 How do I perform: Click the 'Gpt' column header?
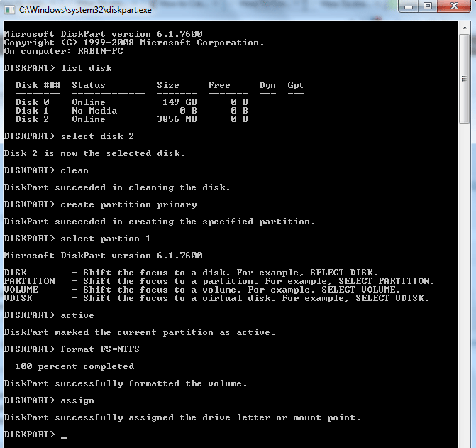click(296, 85)
